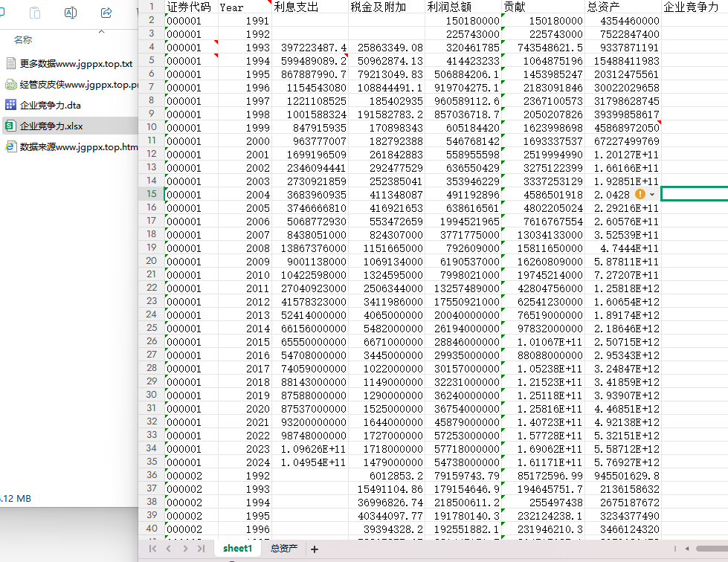Click the cell with value 1.01067E+11

pos(544,342)
